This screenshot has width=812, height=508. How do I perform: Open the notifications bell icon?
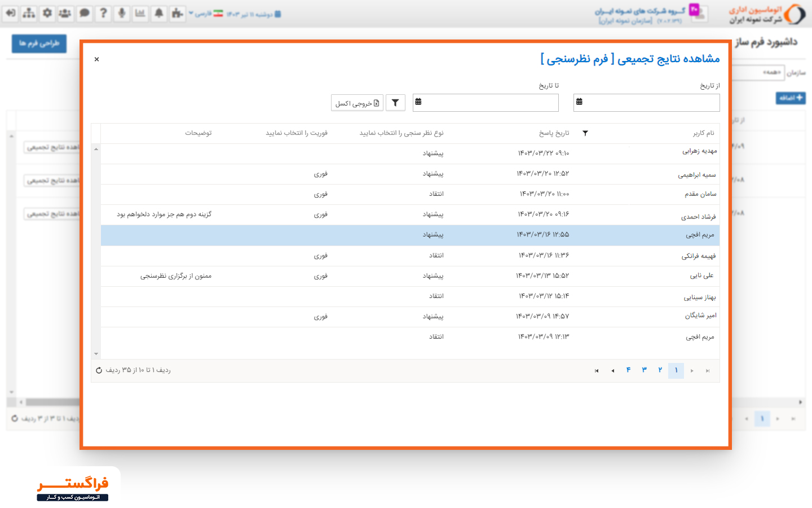pos(158,14)
